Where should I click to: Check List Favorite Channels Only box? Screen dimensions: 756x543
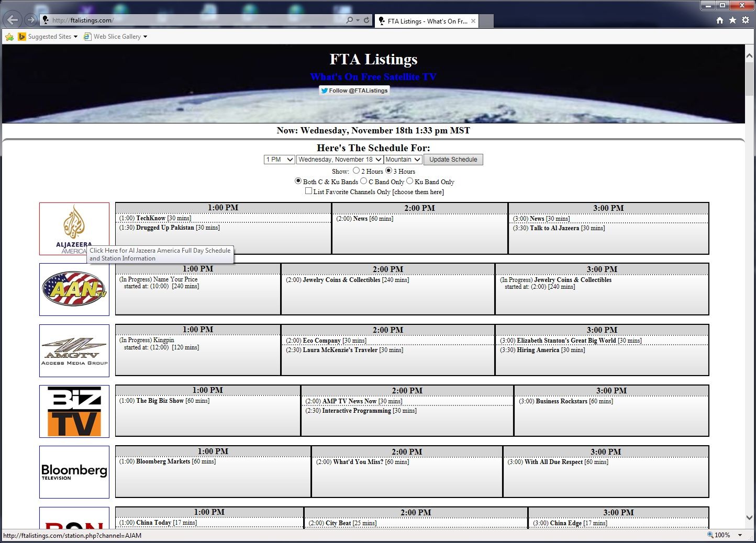click(308, 191)
